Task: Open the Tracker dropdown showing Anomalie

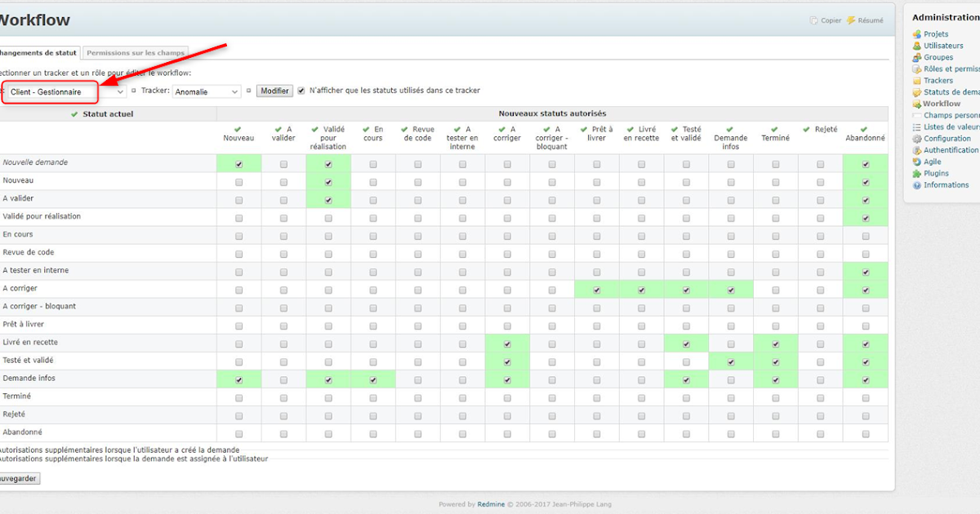Action: pos(206,91)
